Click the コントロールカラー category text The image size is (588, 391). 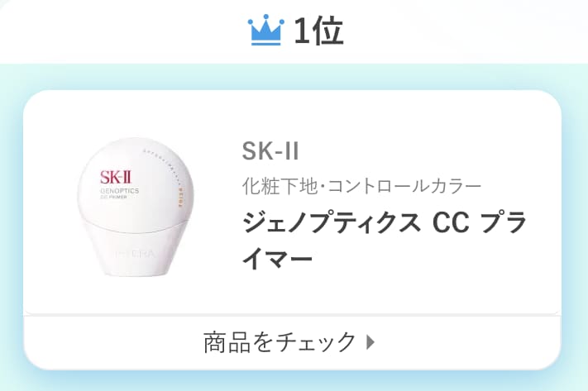point(404,186)
